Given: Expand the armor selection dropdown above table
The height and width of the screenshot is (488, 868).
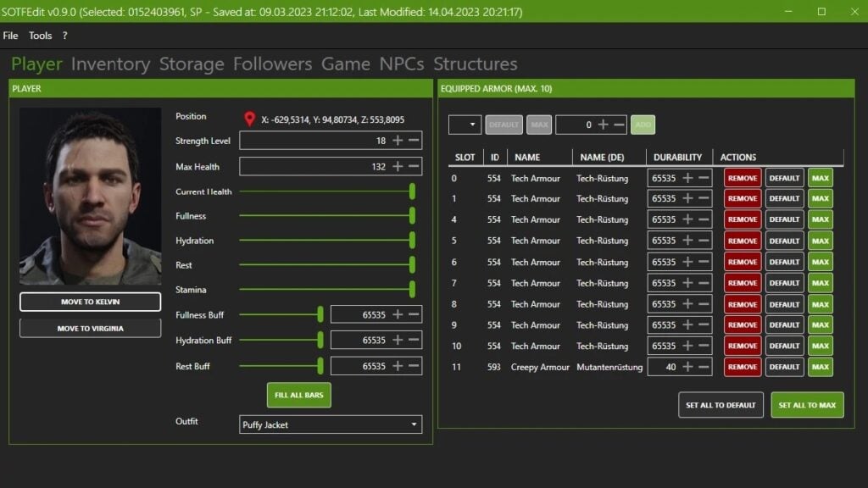Looking at the screenshot, I should 465,125.
